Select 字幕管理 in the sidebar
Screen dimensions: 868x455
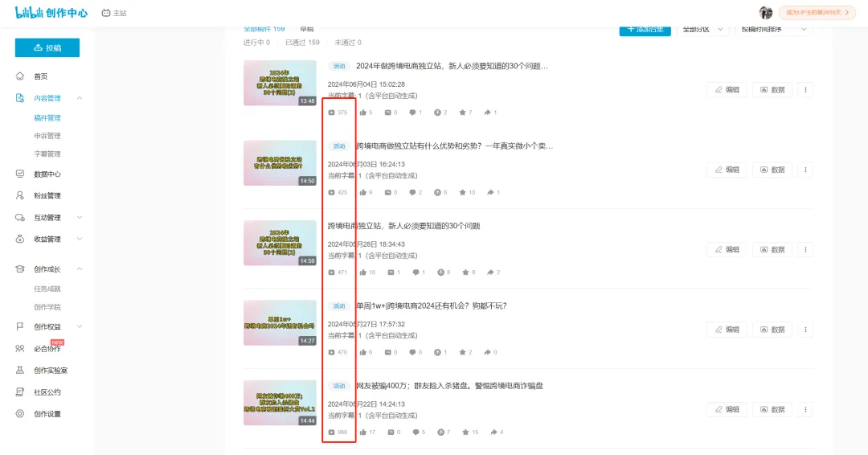pos(47,154)
